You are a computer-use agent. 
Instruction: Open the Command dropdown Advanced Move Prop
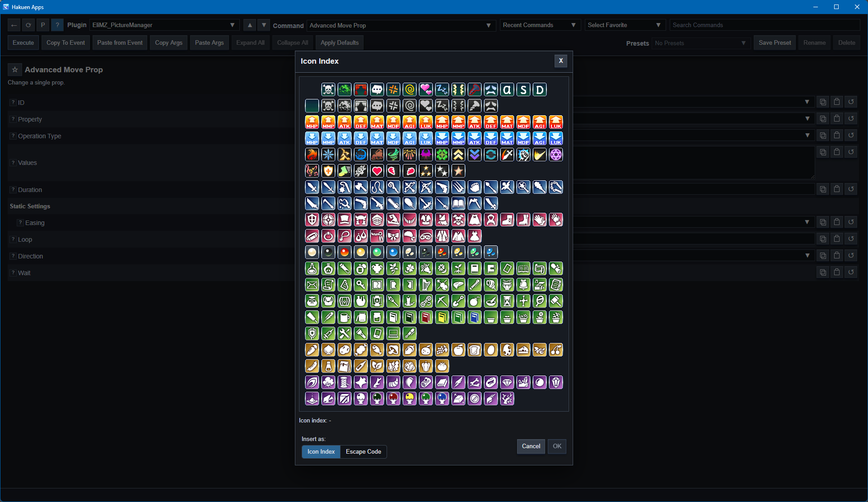401,25
